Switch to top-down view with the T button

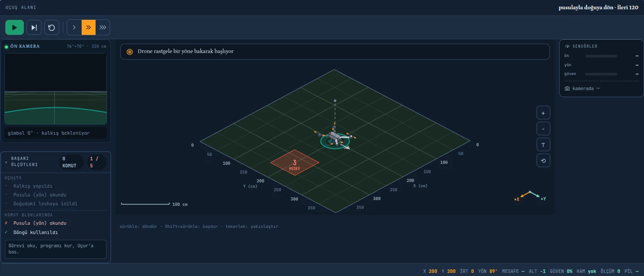543,144
